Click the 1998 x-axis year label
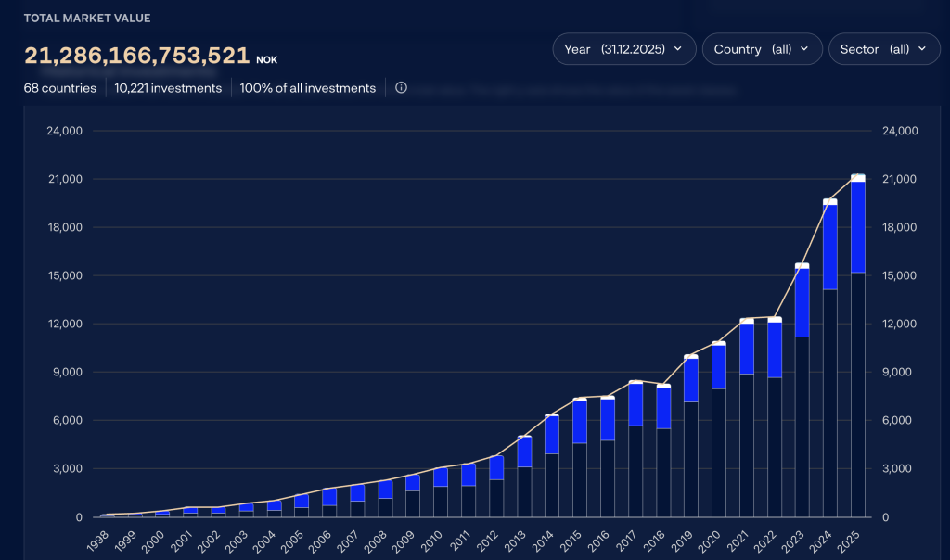 point(98,538)
